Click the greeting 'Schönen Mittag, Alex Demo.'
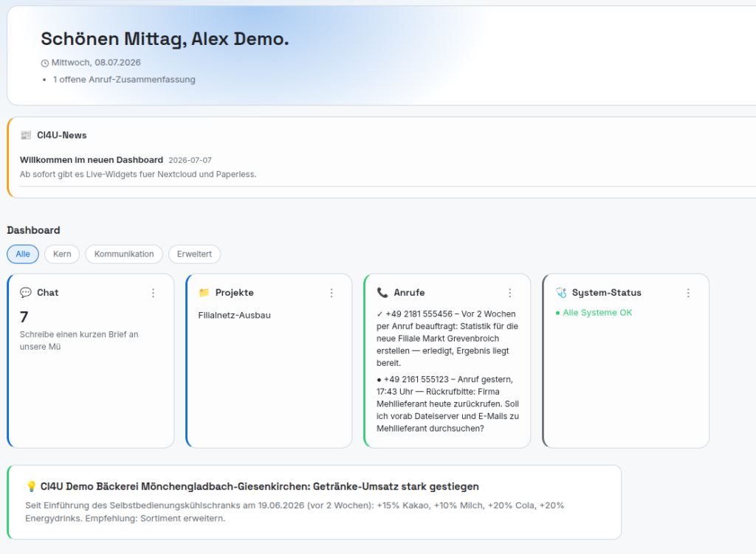The height and width of the screenshot is (554, 756). (165, 39)
